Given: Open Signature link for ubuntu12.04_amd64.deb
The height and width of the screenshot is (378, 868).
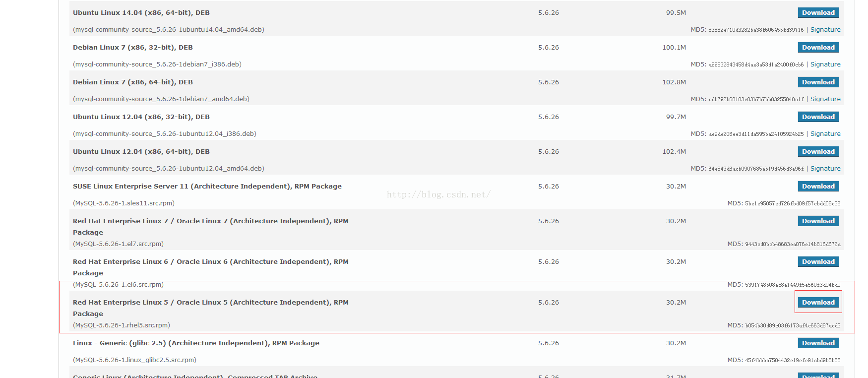Looking at the screenshot, I should point(825,169).
